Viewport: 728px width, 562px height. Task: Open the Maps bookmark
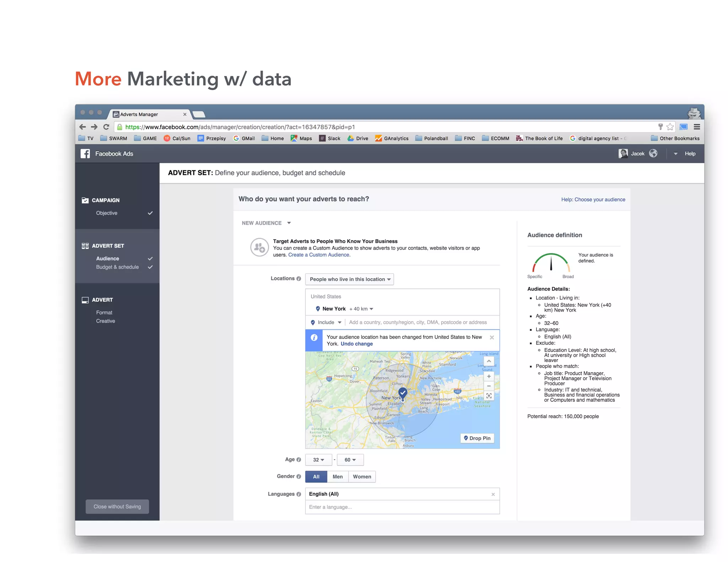tap(301, 138)
